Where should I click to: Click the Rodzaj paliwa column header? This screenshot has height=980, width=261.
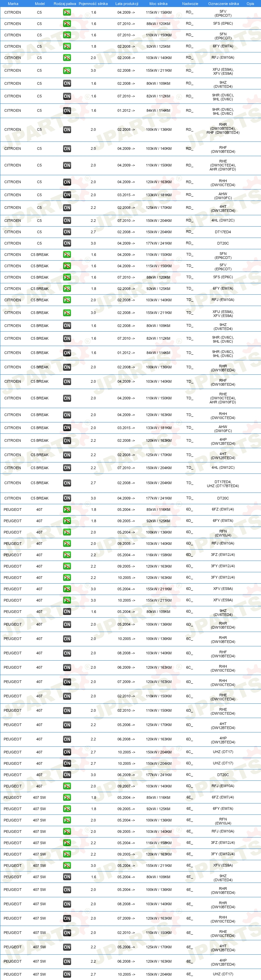coord(65,3)
